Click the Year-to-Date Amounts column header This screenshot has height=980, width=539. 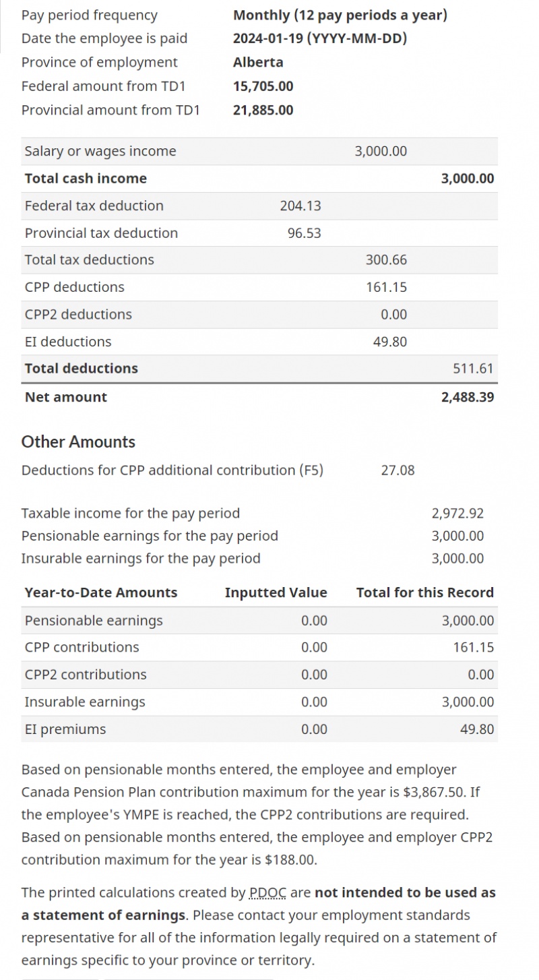(x=101, y=593)
